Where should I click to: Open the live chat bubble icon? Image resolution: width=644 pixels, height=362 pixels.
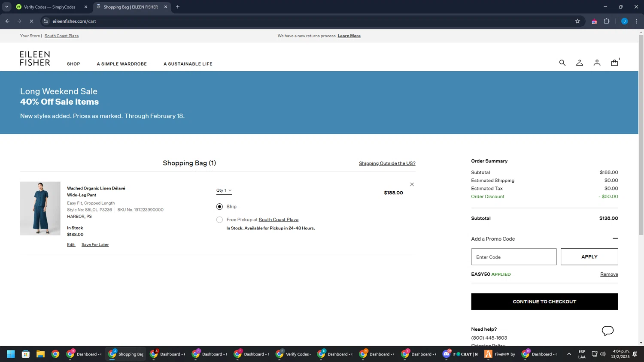point(608,331)
